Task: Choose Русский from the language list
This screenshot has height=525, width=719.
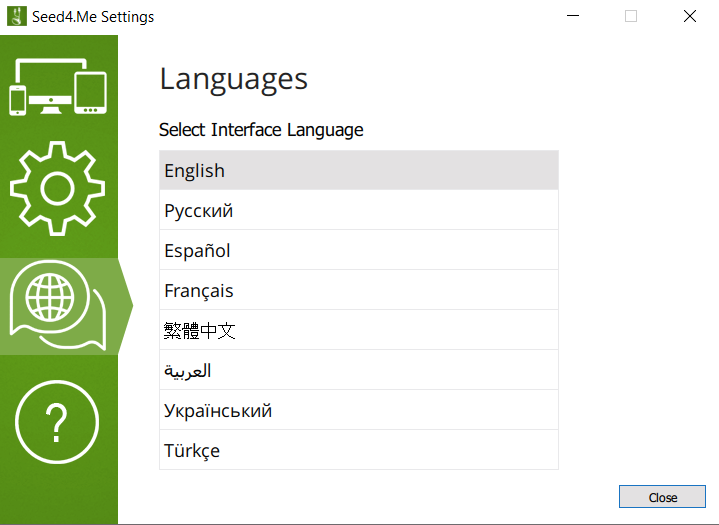Action: tap(359, 210)
